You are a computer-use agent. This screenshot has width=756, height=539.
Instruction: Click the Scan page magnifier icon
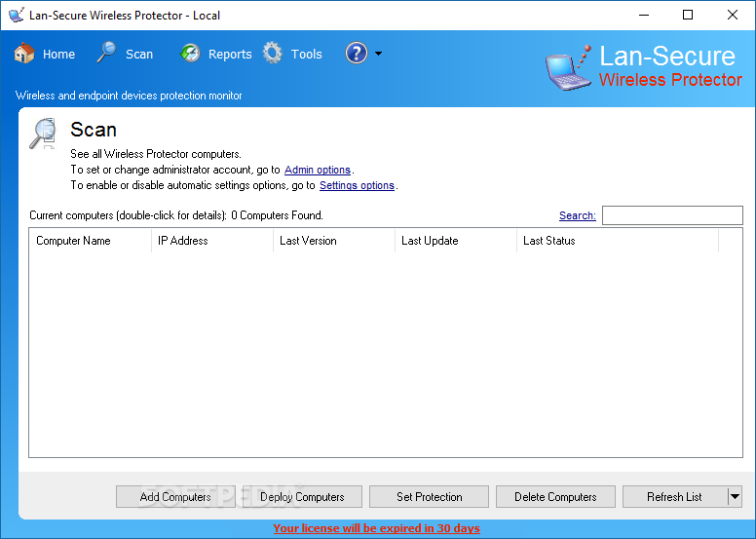tap(43, 134)
